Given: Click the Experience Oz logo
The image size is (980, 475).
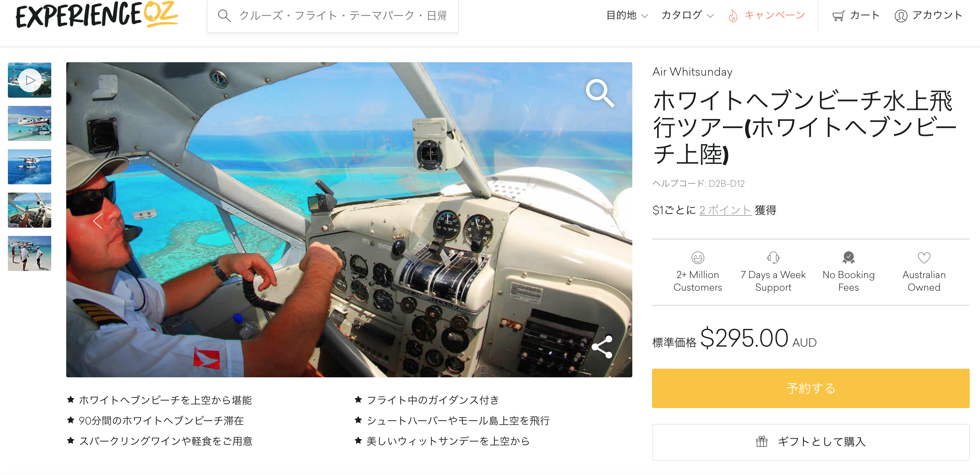Looking at the screenshot, I should 97,15.
